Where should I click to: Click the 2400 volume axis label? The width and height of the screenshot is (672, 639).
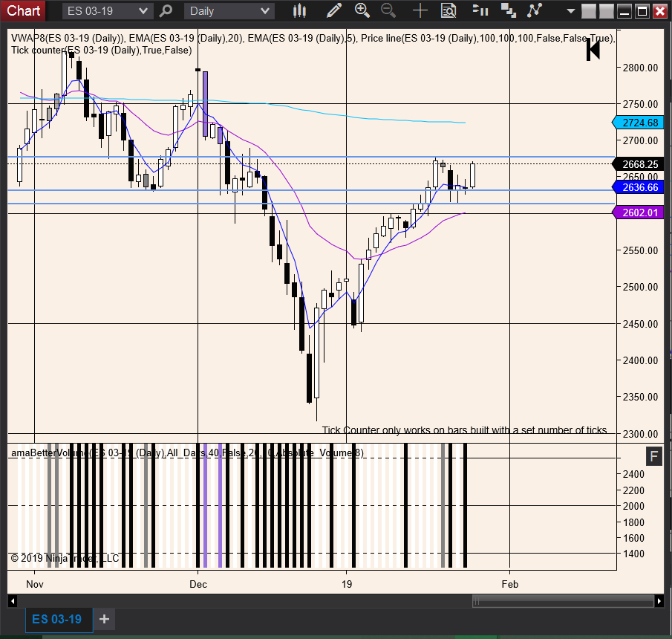click(x=633, y=474)
